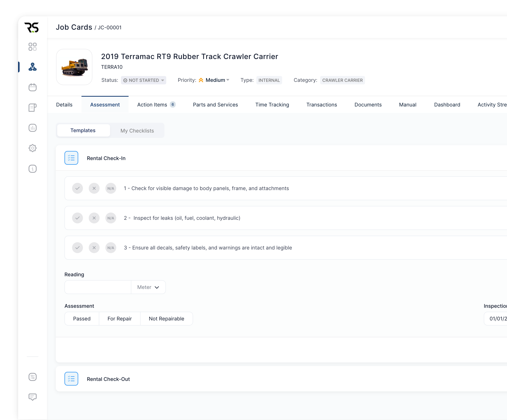Open the Action Items tab

[156, 105]
